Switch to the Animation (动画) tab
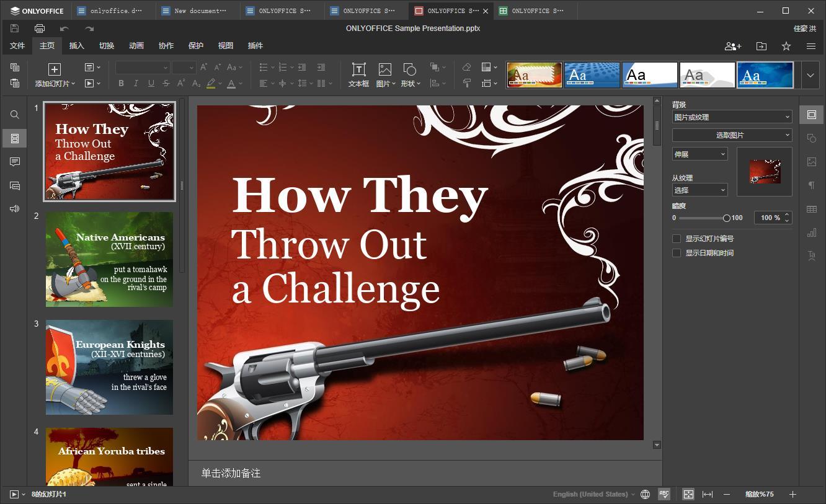Image resolution: width=826 pixels, height=504 pixels. [x=136, y=46]
